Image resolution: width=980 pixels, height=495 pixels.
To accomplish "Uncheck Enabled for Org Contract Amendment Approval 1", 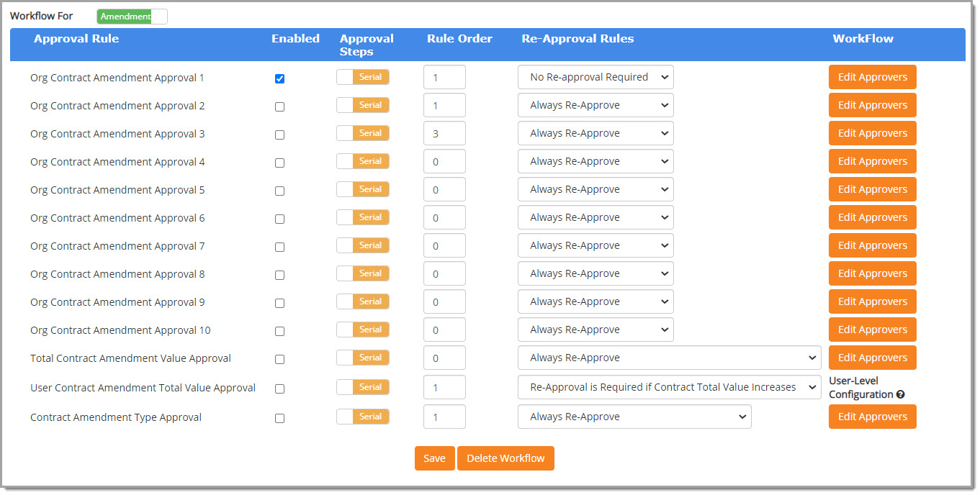I will pyautogui.click(x=279, y=78).
